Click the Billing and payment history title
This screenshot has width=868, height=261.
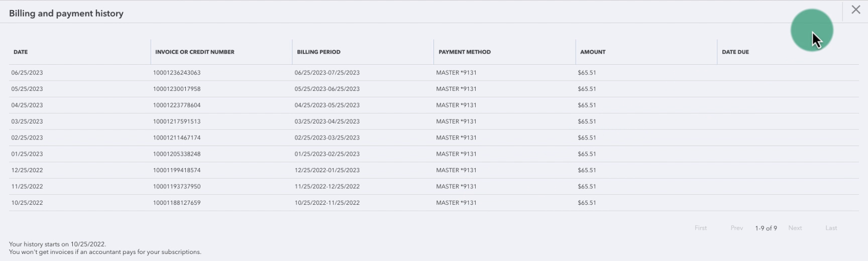point(66,14)
